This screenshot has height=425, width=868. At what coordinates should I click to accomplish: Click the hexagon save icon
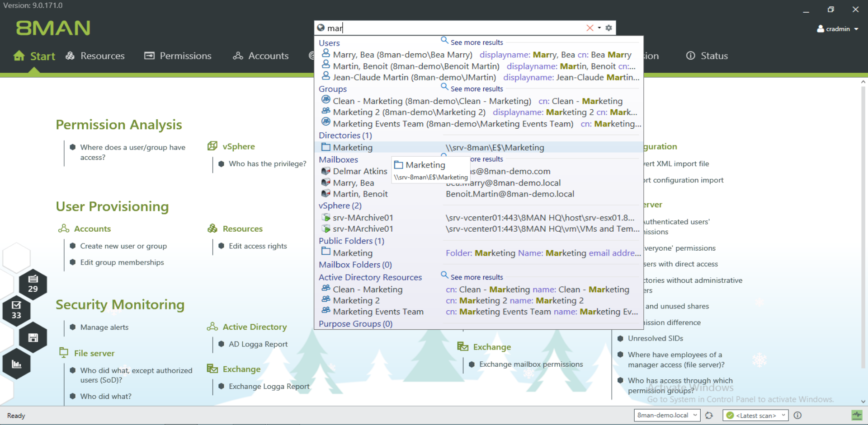pos(33,337)
